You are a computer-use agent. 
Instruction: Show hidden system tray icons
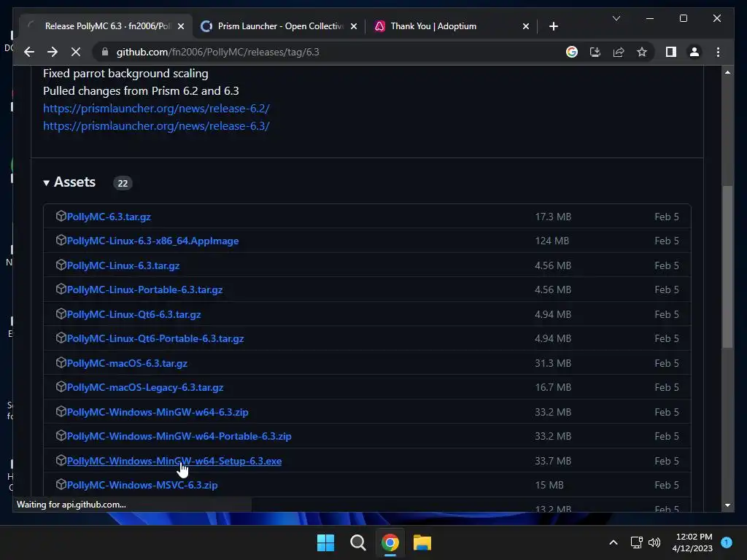[x=614, y=542]
